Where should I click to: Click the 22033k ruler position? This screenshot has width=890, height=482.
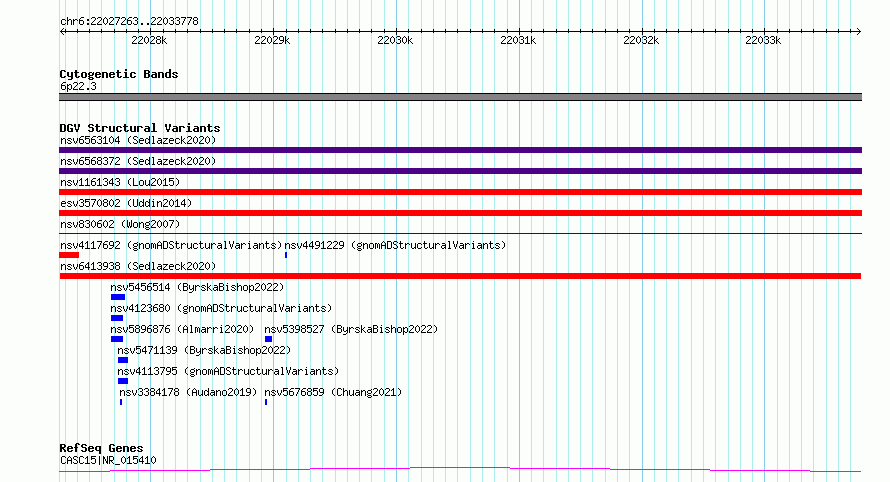click(x=763, y=40)
